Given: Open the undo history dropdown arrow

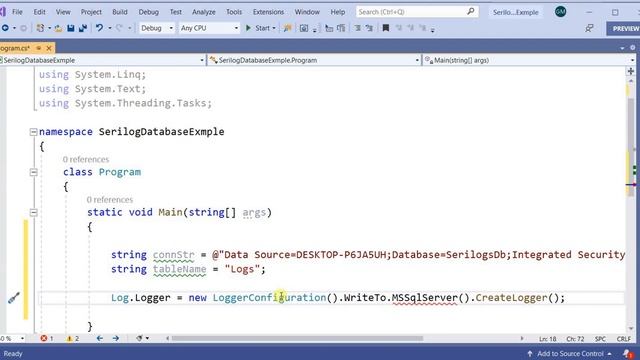Looking at the screenshot, I should (109, 28).
